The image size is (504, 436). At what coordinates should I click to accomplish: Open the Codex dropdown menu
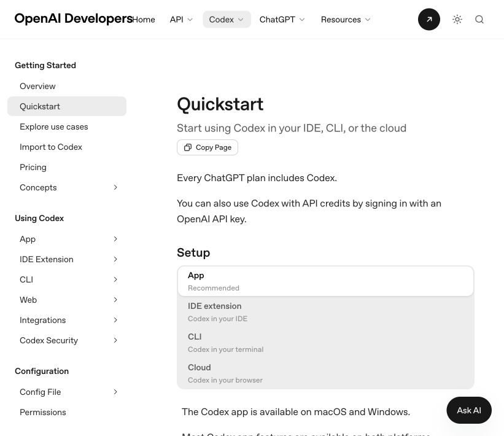click(227, 20)
